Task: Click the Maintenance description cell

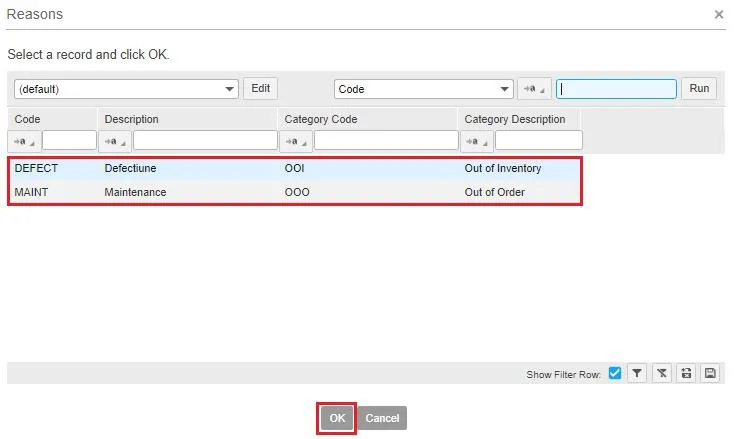Action: (x=135, y=193)
